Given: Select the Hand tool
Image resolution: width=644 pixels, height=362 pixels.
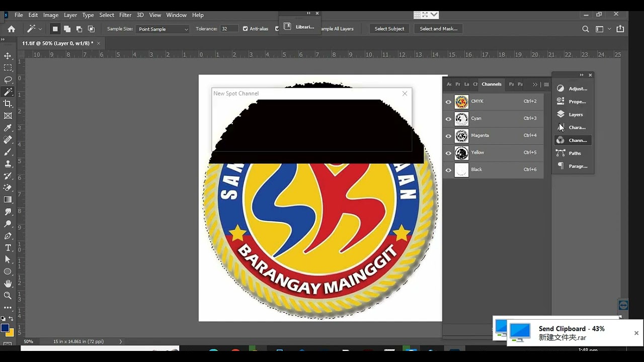Looking at the screenshot, I should pos(8,284).
